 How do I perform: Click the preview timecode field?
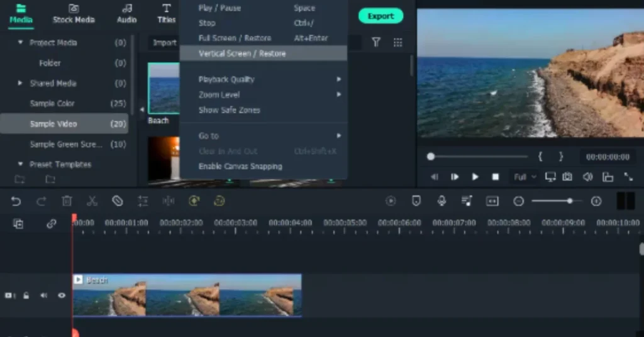coord(608,157)
